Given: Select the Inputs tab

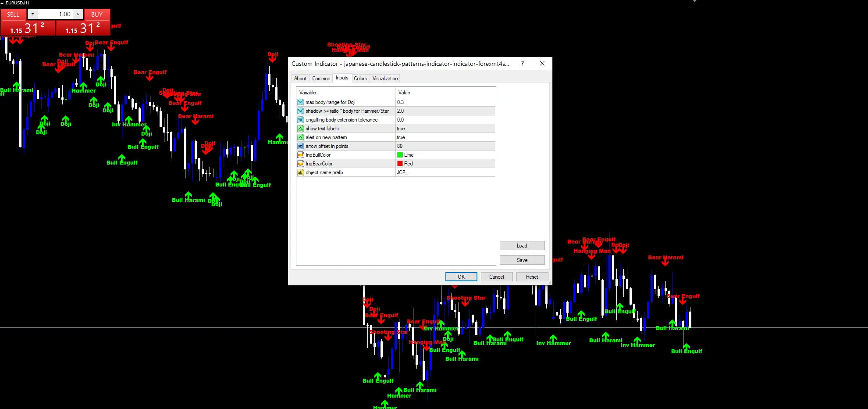Looking at the screenshot, I should click(x=342, y=78).
